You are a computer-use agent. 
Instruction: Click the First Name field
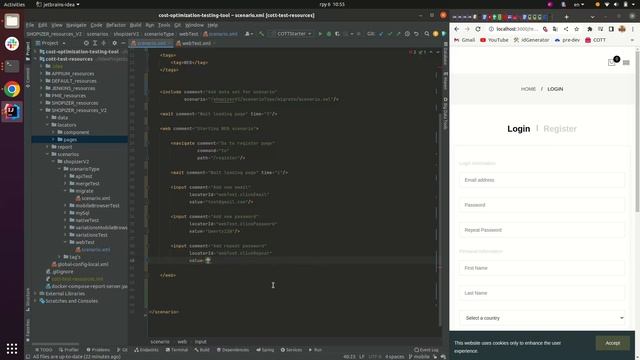(542, 268)
